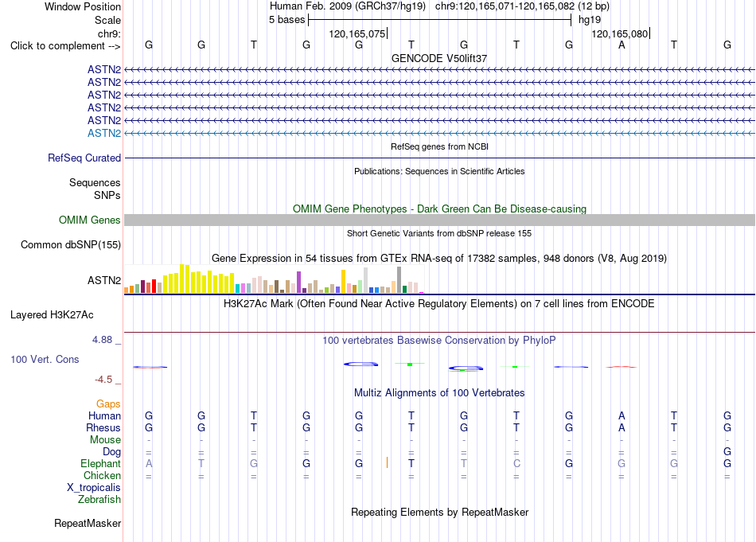Open the GENCODE V50lift37 track title

click(439, 58)
